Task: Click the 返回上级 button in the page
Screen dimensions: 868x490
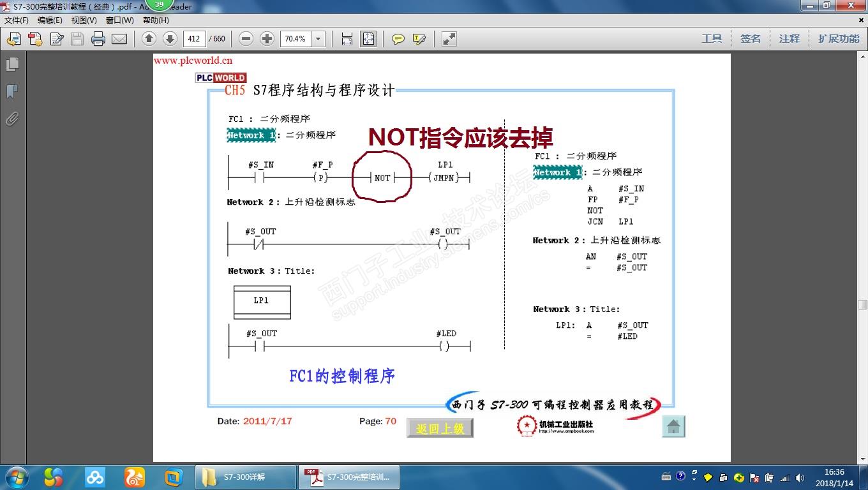Action: point(440,428)
